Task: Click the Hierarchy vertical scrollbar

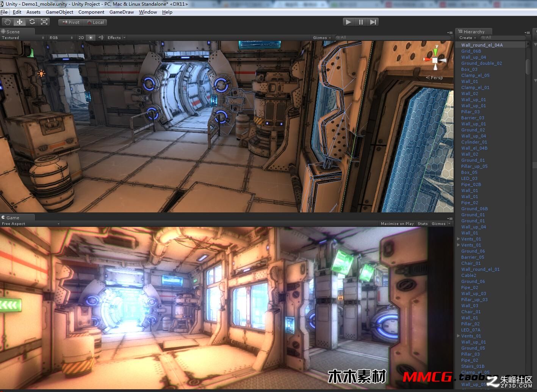Action: (x=528, y=67)
